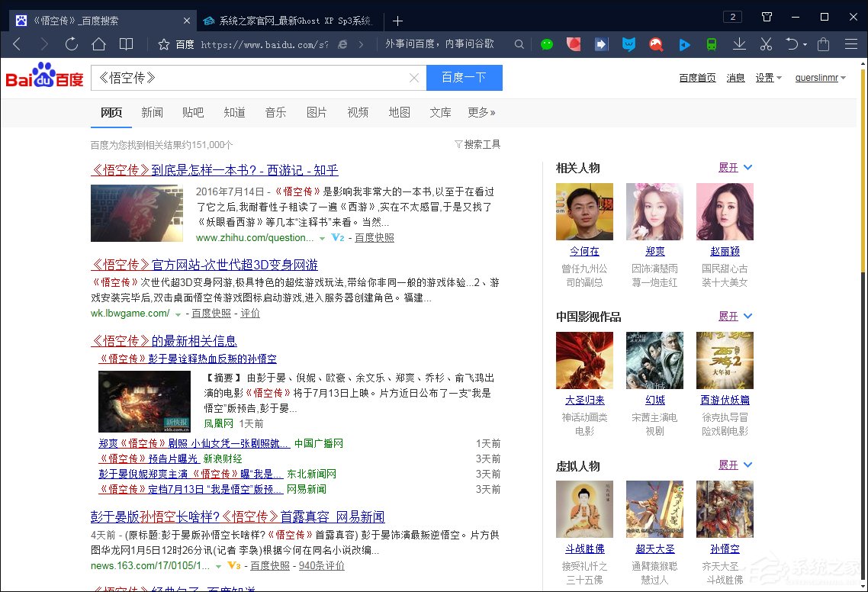Image resolution: width=868 pixels, height=592 pixels.
Task: Switch to the 图片 search tab
Action: 317,112
